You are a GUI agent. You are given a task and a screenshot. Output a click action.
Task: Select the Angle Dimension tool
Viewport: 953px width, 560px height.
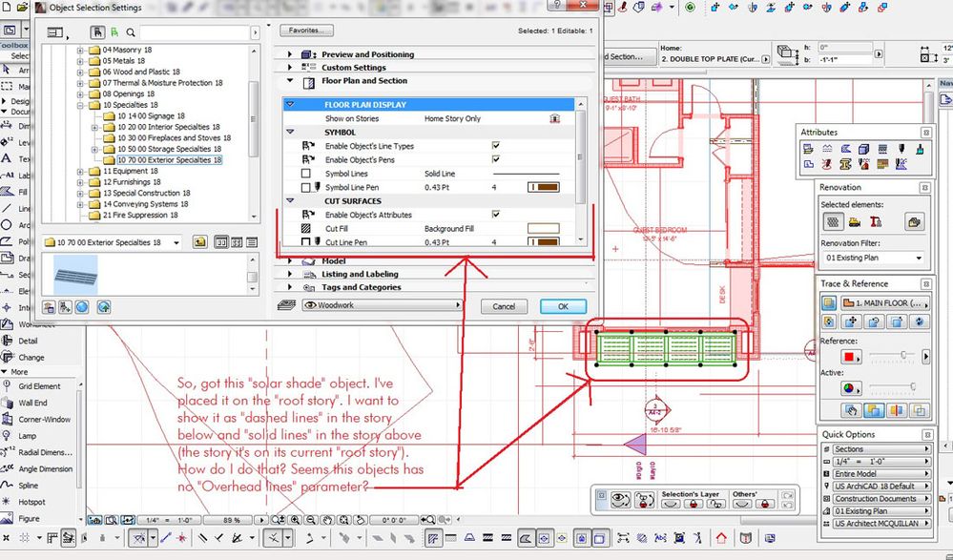44,468
